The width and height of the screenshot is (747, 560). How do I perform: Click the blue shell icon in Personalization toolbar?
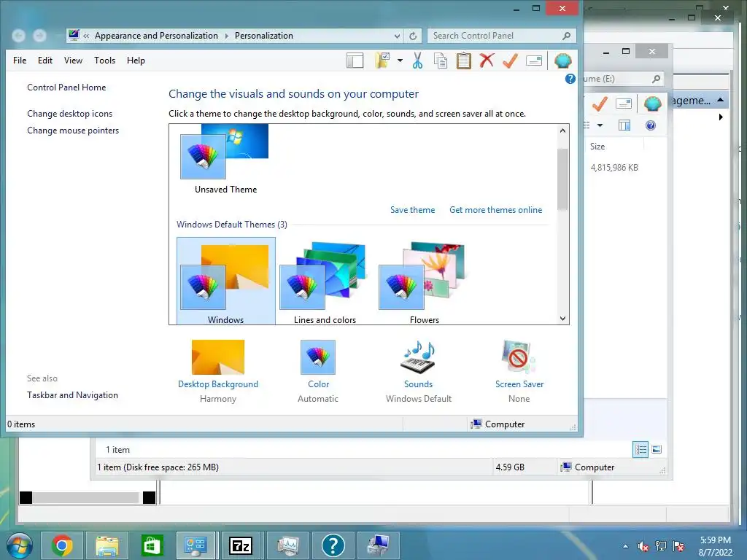tap(562, 61)
